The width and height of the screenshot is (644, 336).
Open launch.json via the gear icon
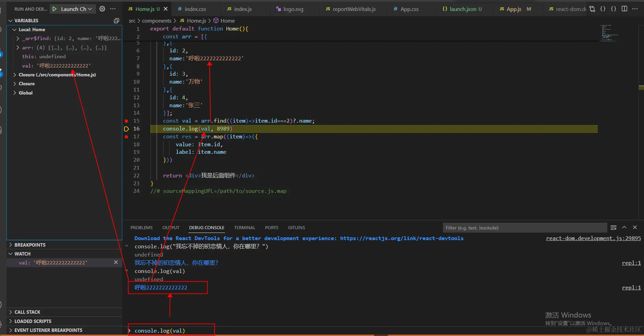(x=102, y=9)
